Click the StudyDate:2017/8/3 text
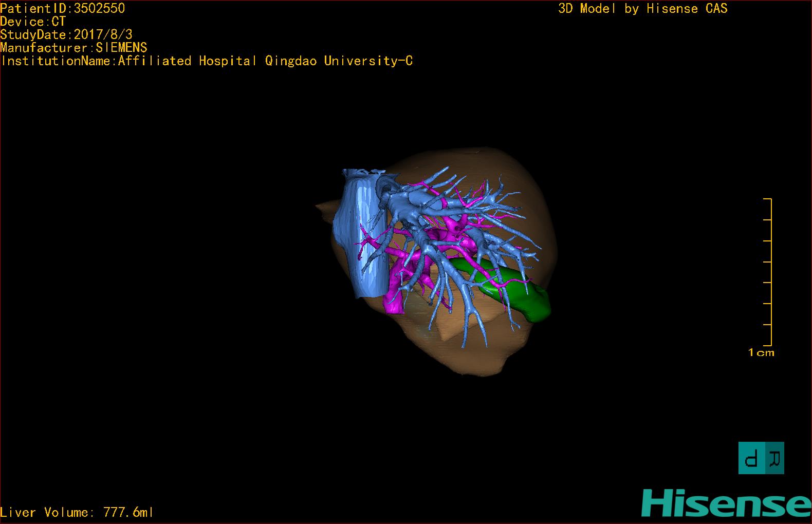This screenshot has height=524, width=812. (x=66, y=34)
